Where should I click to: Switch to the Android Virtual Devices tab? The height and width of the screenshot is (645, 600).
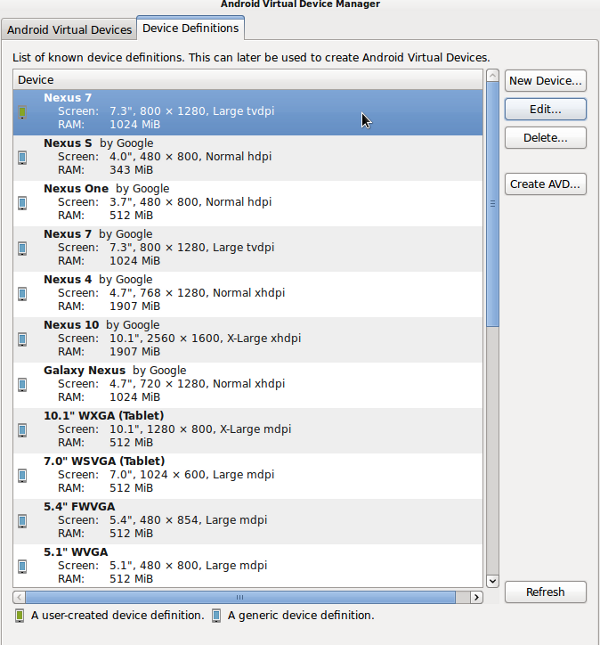coord(69,30)
